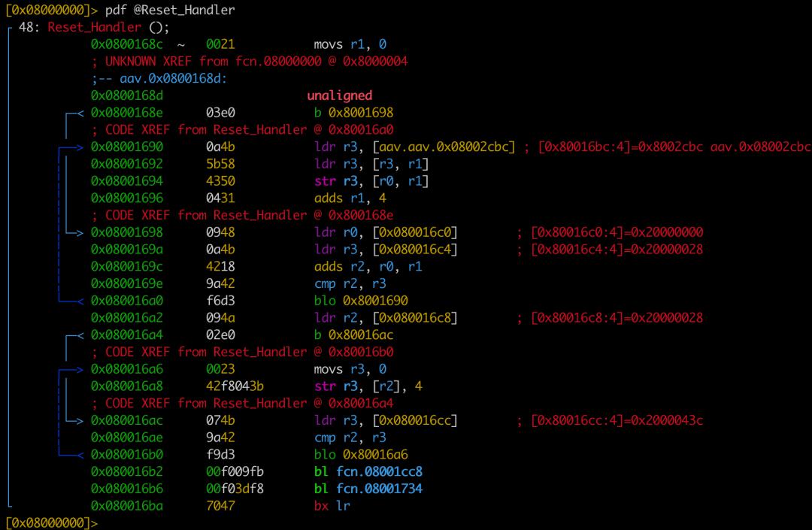Screen dimensions: 812x530
Task: Click the pdf @Reset_Handler command text
Action: pos(170,10)
